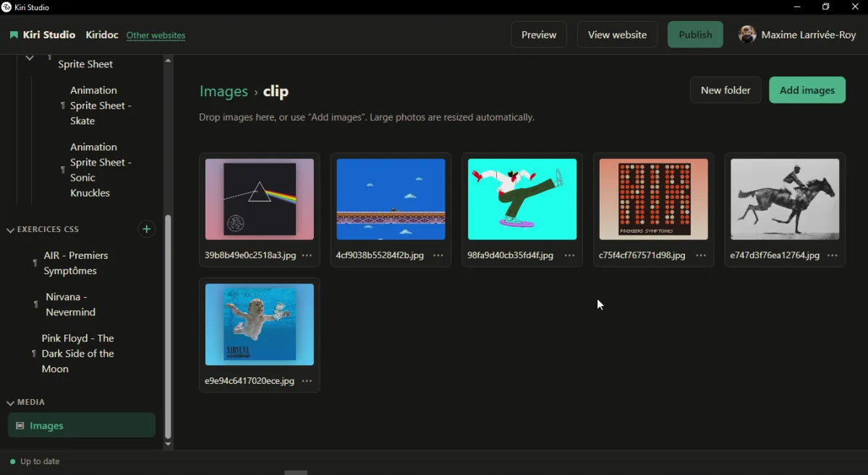Open options menu for 39b8b49e0c2518a3.jpg
This screenshot has width=868, height=475.
(307, 255)
